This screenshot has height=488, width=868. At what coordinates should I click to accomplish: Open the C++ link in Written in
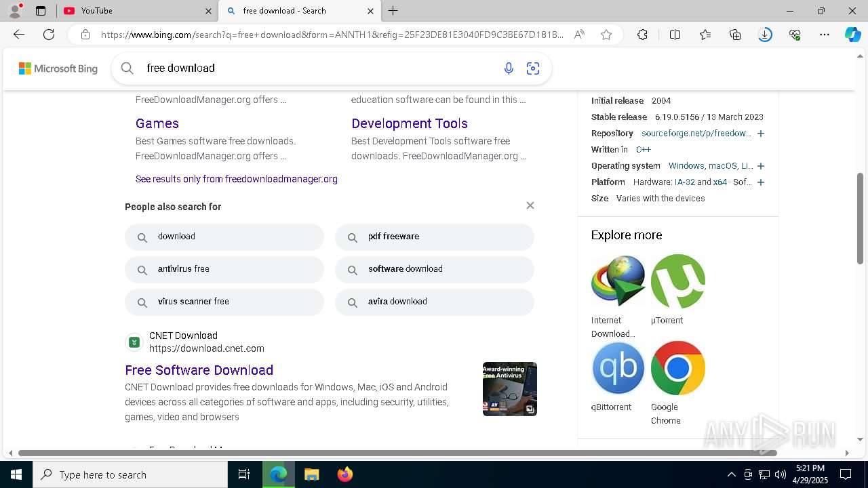click(x=644, y=150)
